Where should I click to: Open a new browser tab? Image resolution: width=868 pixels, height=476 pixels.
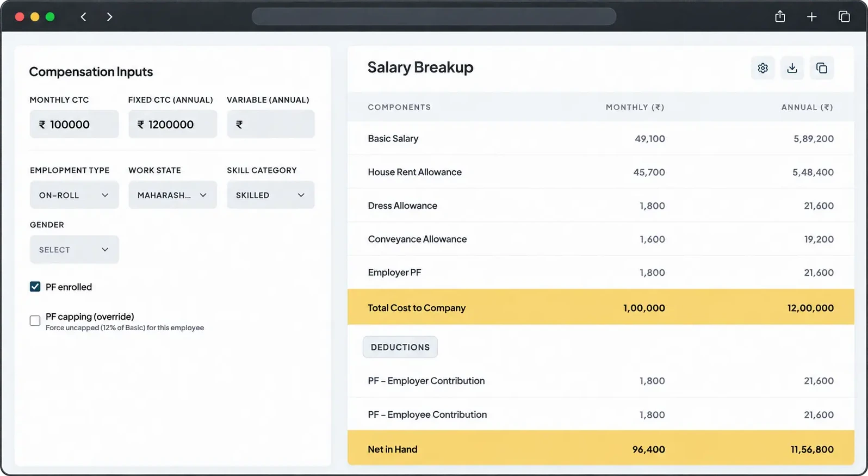click(811, 17)
